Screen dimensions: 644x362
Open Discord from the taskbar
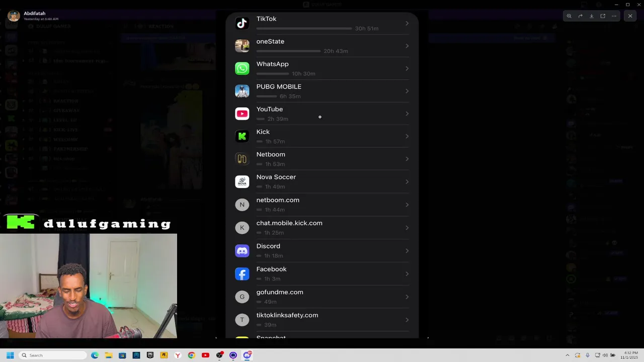(247, 355)
